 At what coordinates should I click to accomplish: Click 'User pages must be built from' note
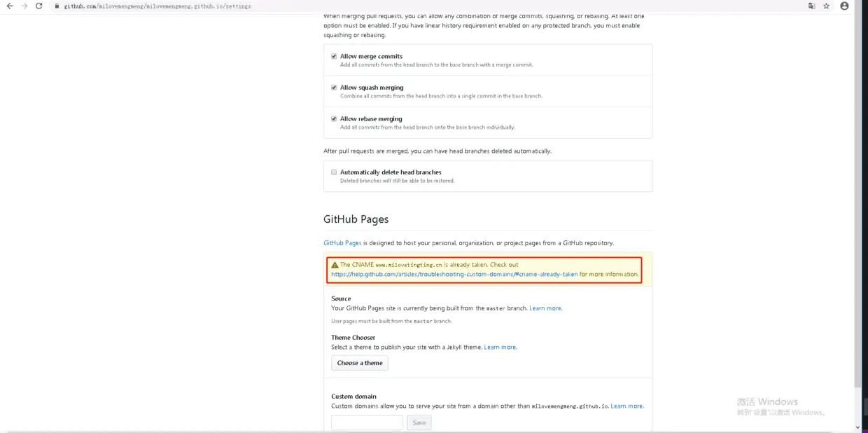pyautogui.click(x=391, y=322)
